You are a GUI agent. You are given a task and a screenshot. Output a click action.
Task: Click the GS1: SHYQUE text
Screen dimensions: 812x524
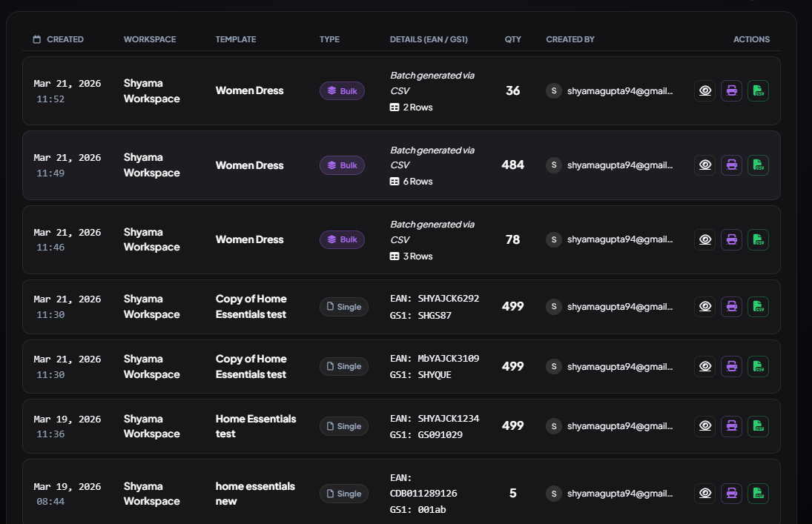coord(420,375)
